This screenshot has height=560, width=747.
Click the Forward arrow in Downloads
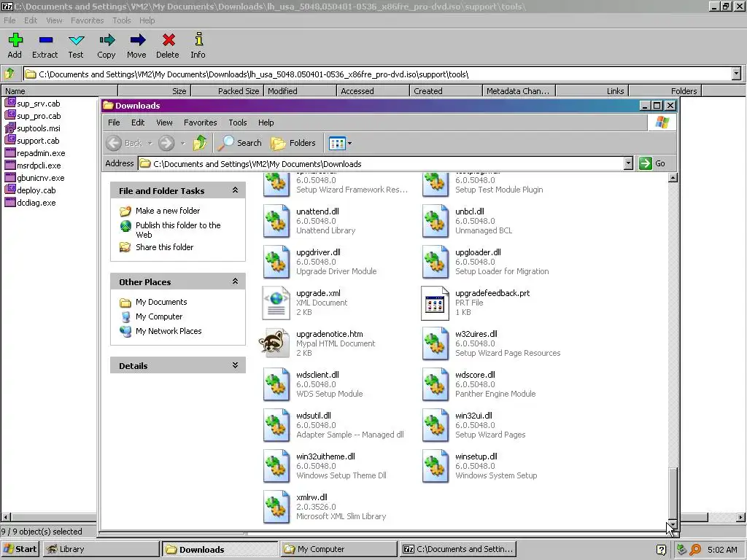point(166,143)
